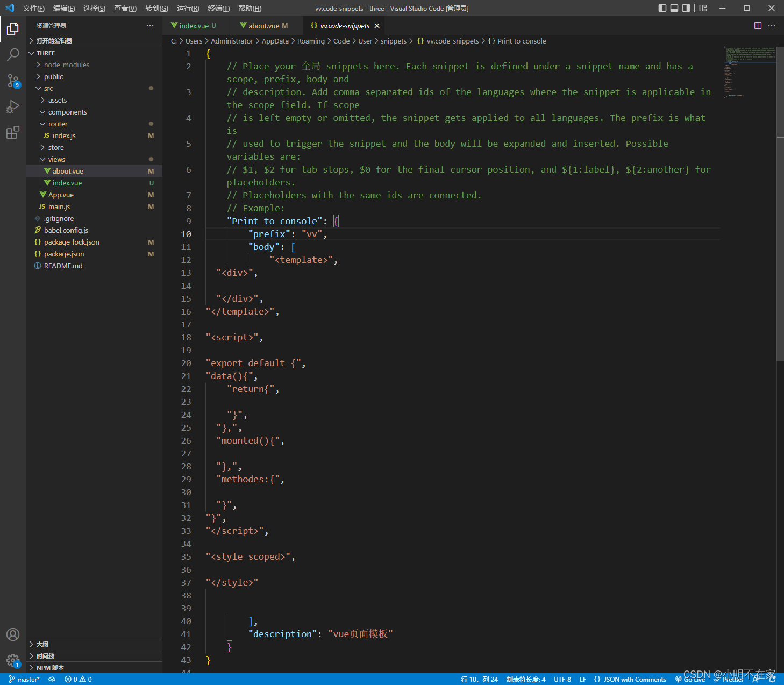The width and height of the screenshot is (784, 685).
Task: Click LF end-of-line selector
Action: coord(582,679)
